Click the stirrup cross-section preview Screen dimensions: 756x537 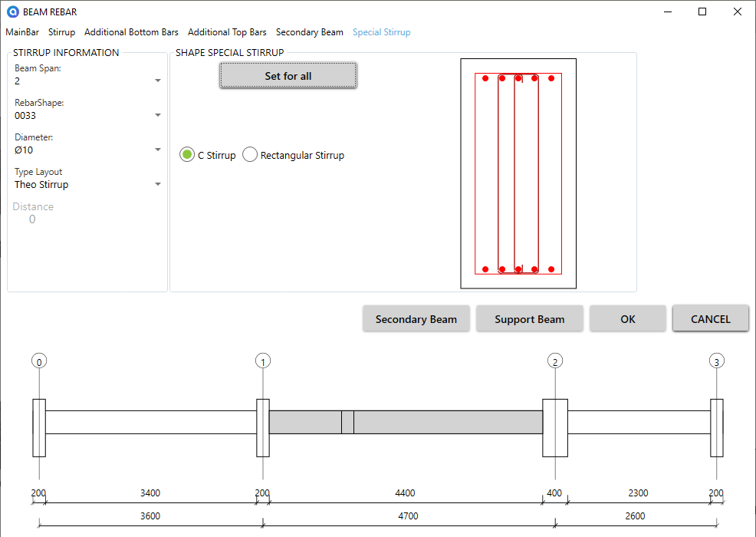(x=518, y=173)
